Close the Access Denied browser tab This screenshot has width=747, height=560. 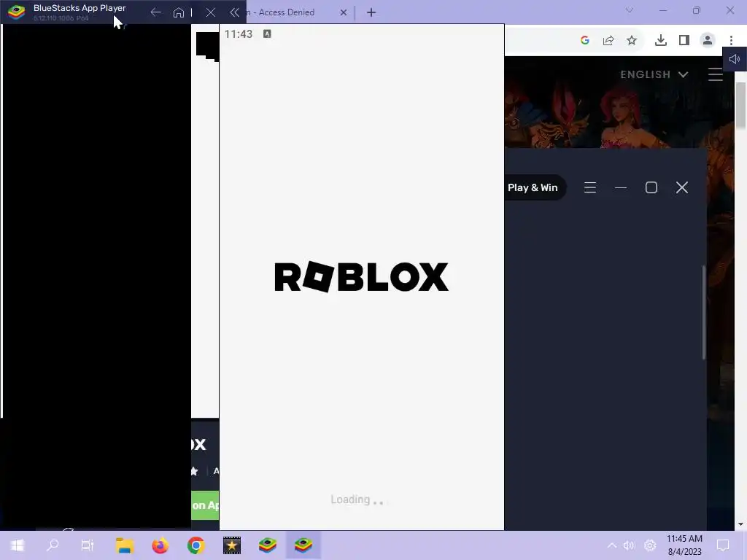coord(344,12)
